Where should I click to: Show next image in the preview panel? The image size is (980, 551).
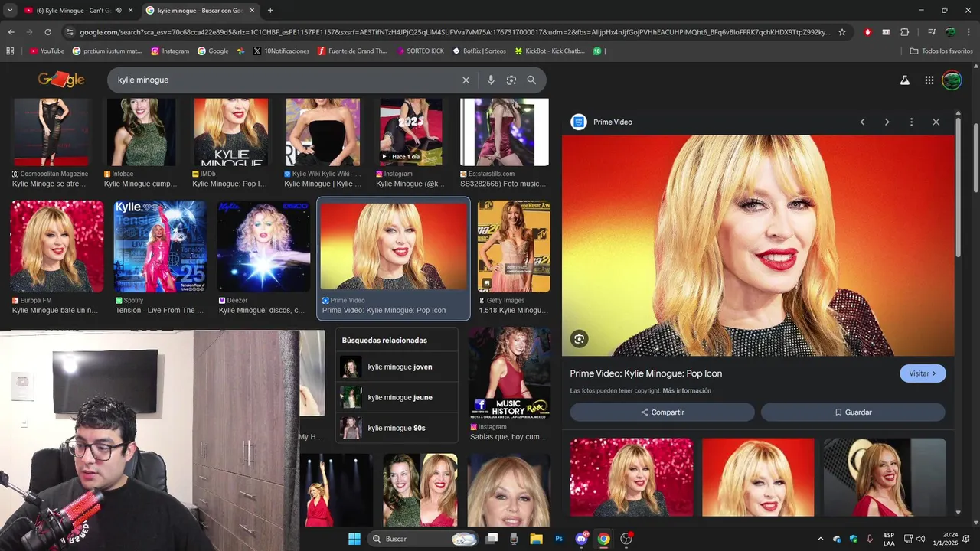click(x=887, y=122)
